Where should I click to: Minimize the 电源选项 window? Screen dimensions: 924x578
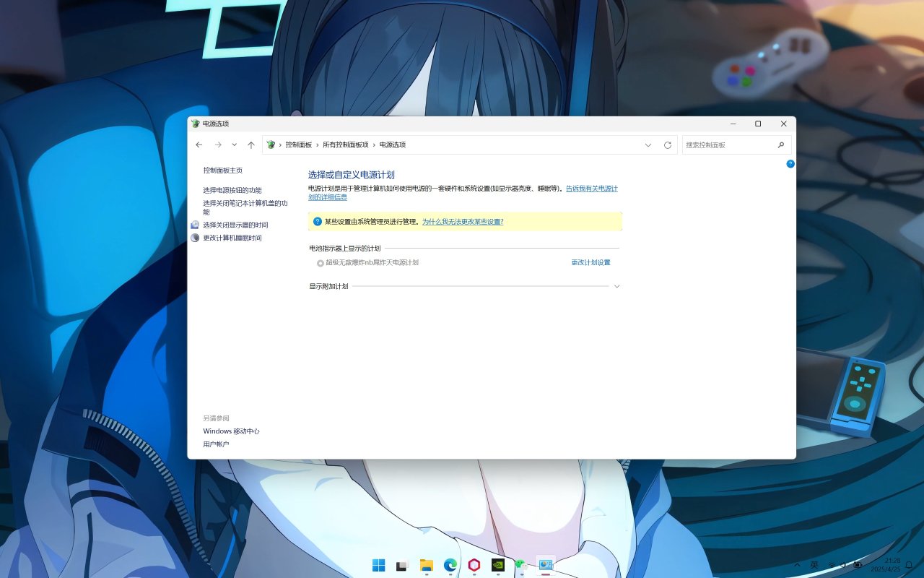tap(733, 124)
